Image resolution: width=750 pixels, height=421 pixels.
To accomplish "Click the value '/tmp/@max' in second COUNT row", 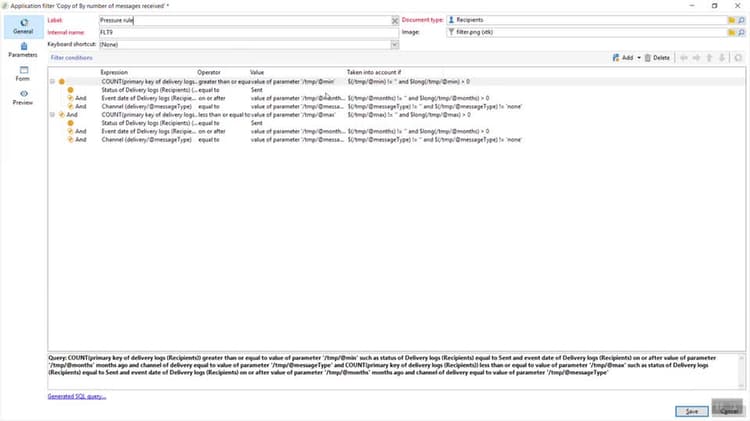I will [x=293, y=115].
